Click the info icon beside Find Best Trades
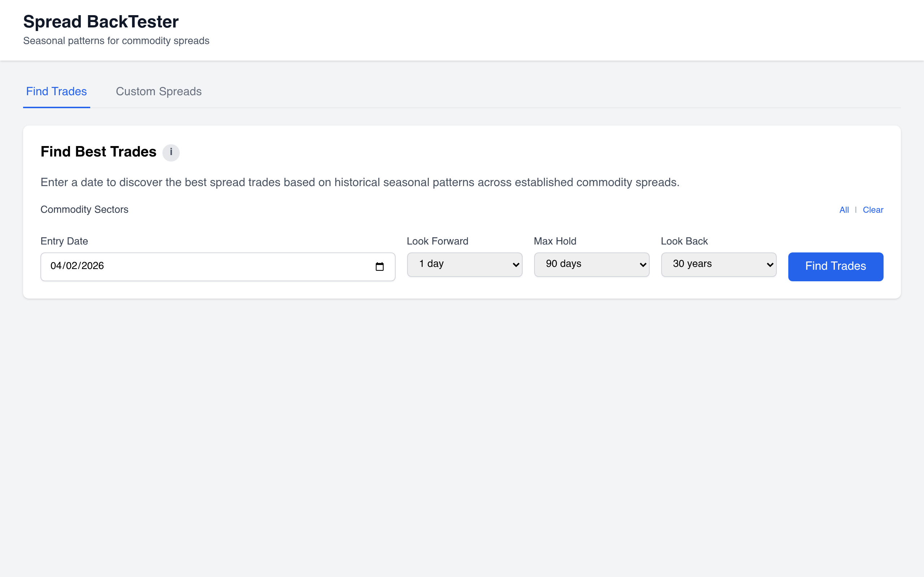The width and height of the screenshot is (924, 577). click(171, 152)
